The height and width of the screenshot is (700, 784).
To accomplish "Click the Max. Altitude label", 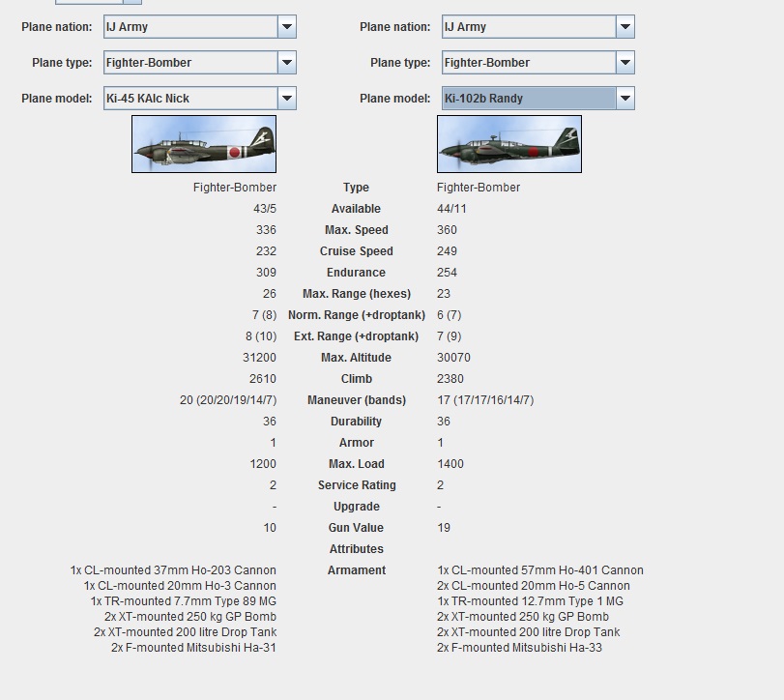I will tap(356, 358).
